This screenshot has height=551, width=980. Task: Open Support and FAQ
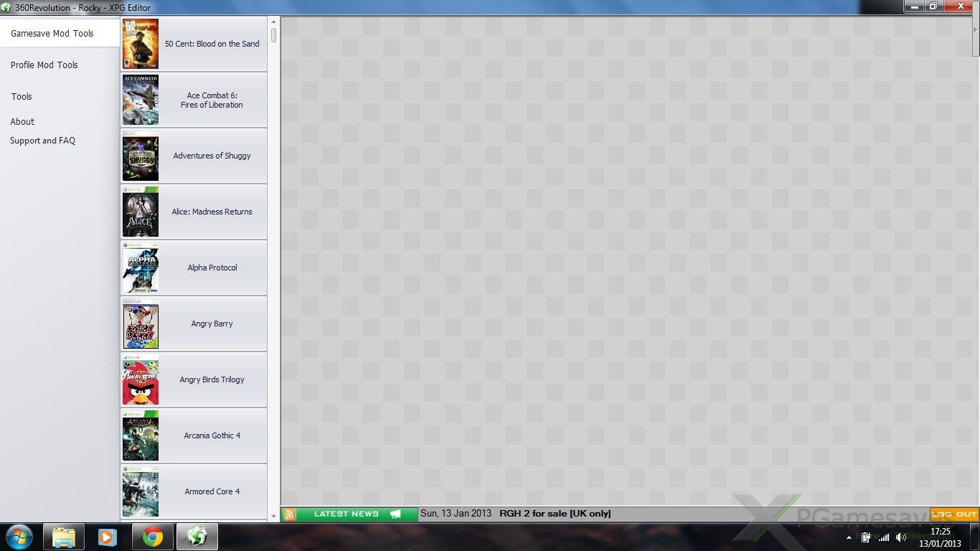42,141
